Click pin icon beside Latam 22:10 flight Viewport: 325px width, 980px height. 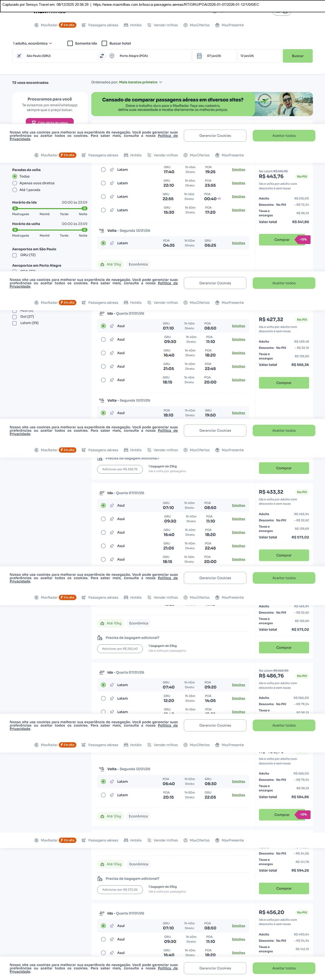click(112, 183)
